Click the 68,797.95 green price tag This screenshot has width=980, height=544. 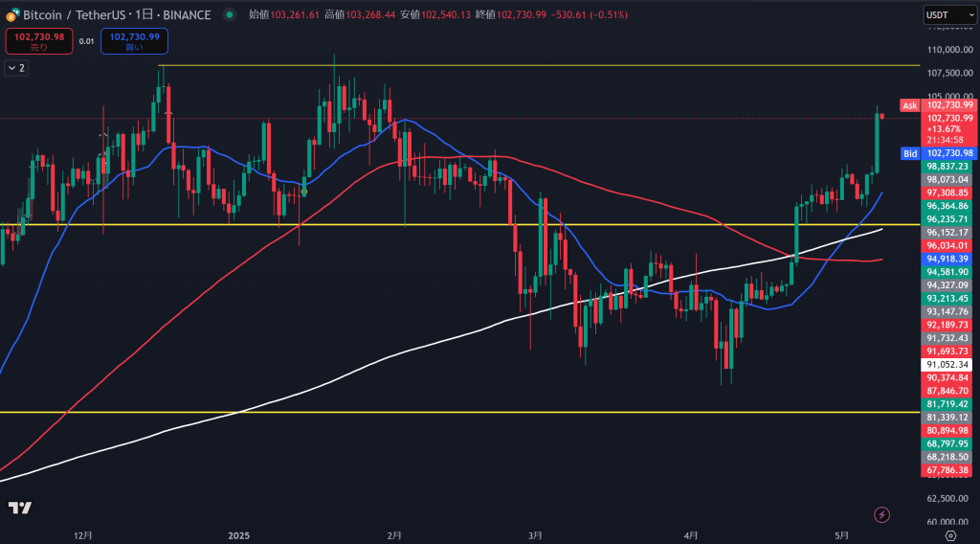tap(948, 444)
